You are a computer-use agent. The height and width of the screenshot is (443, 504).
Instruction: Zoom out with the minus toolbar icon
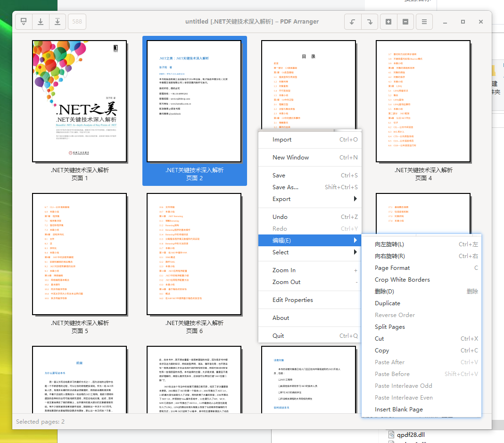(x=405, y=22)
